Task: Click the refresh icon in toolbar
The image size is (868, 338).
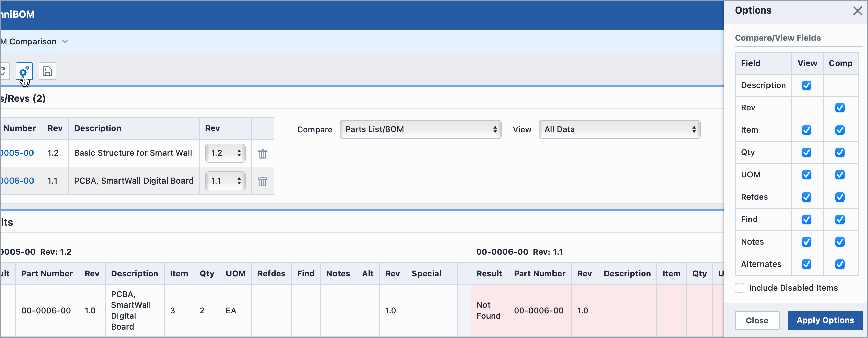Action: pyautogui.click(x=4, y=71)
